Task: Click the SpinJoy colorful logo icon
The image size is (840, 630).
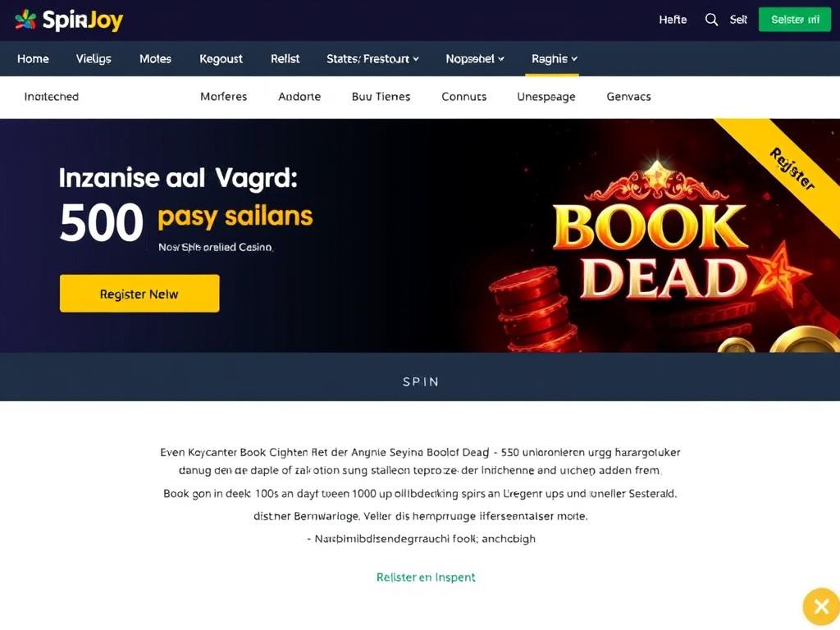Action: [25, 20]
